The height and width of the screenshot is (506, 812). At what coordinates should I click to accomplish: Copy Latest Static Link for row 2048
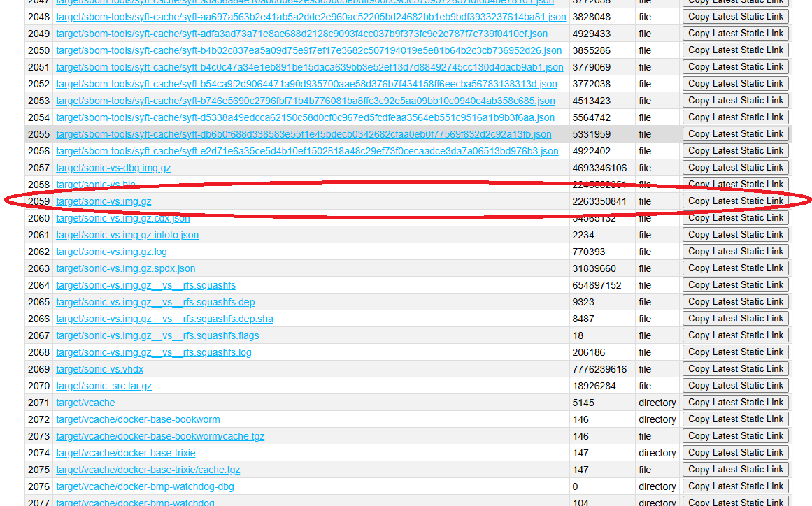(735, 17)
